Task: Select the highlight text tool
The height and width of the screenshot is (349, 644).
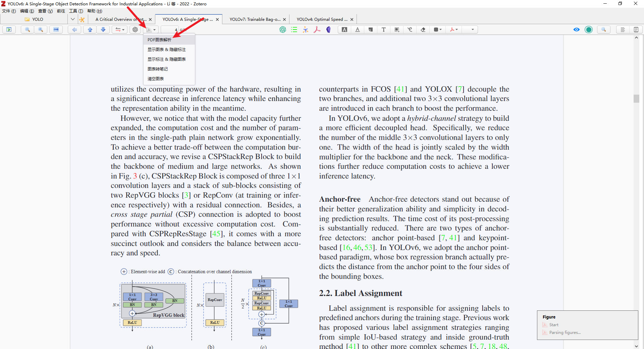Action: tap(344, 30)
